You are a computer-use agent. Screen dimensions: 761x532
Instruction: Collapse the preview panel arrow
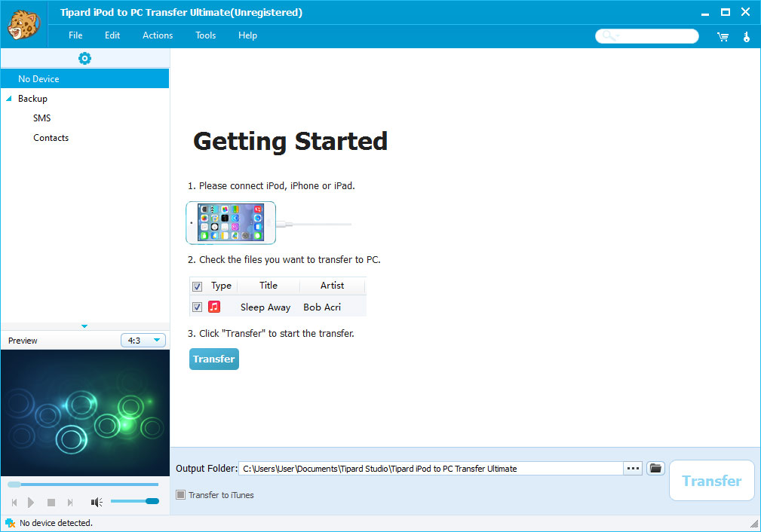pyautogui.click(x=84, y=326)
